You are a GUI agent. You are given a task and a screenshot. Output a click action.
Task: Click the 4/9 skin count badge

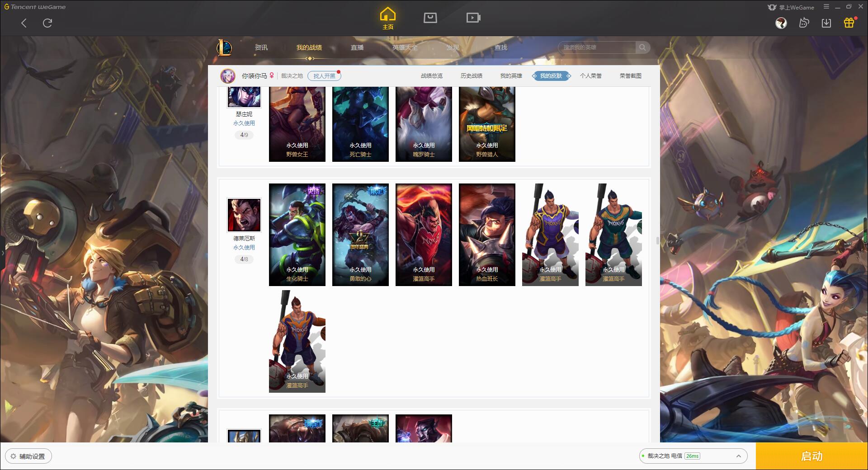(244, 135)
